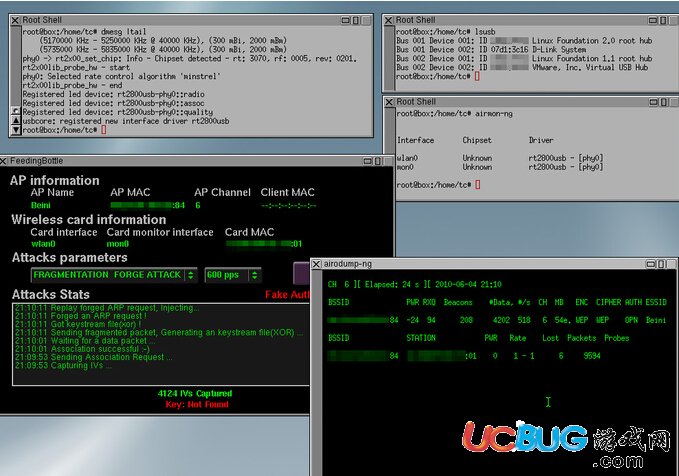Viewport: 679px width, 476px height.
Task: Click tall-rectangle title button of lsusb Root Shell
Action: point(663,20)
